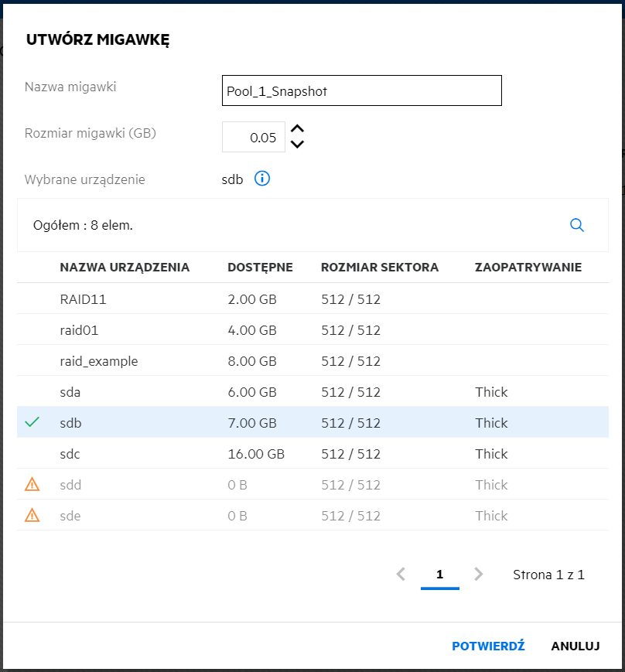Click the green checkmark on sdb row

(32, 423)
